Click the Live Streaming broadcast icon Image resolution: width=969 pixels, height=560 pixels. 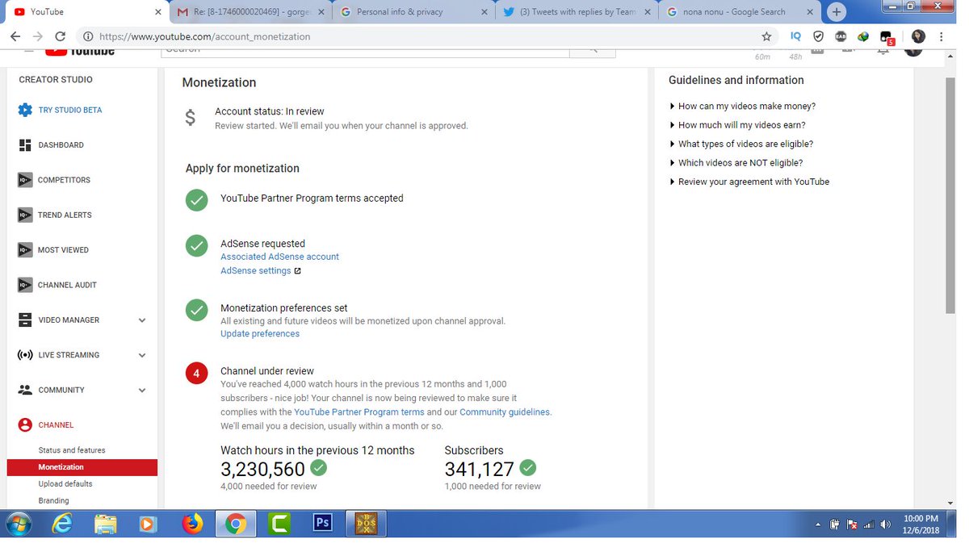click(25, 355)
